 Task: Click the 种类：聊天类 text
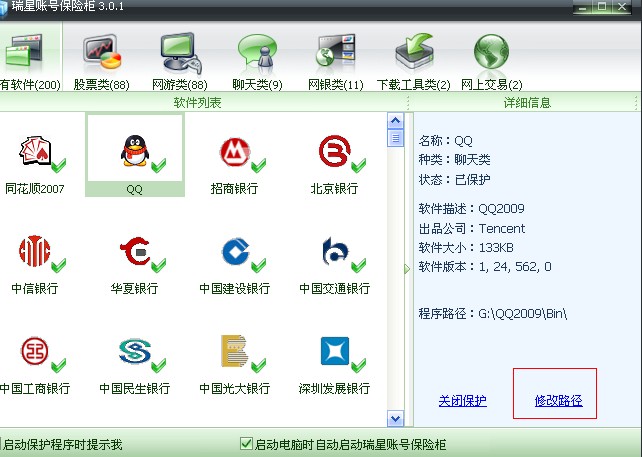(x=454, y=160)
